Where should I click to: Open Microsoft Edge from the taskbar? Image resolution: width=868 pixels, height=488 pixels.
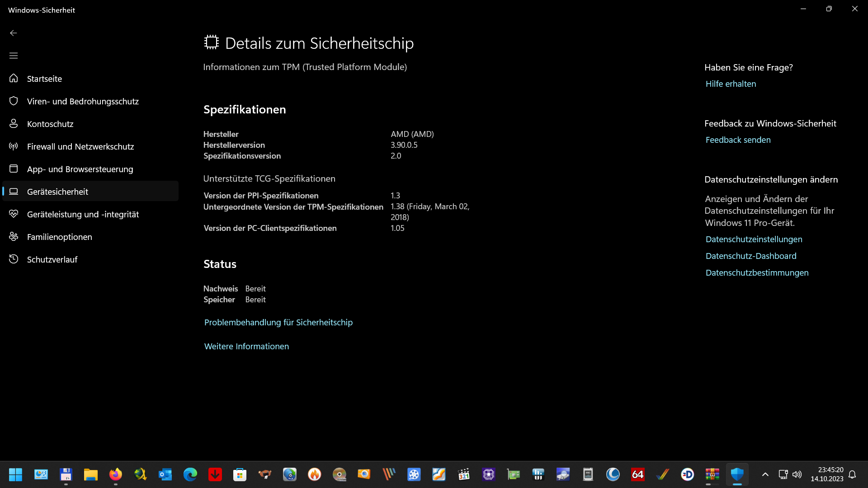[190, 475]
